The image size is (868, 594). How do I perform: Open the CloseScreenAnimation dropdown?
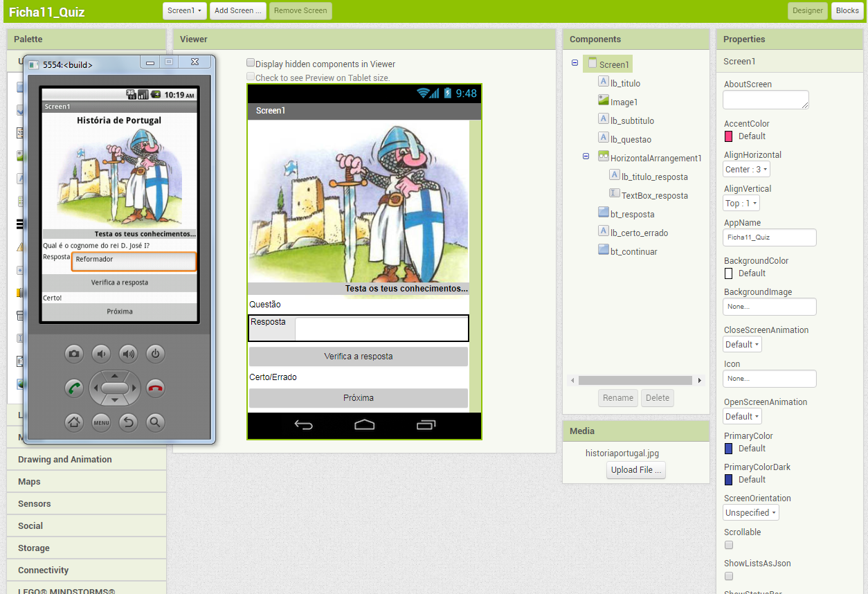742,344
